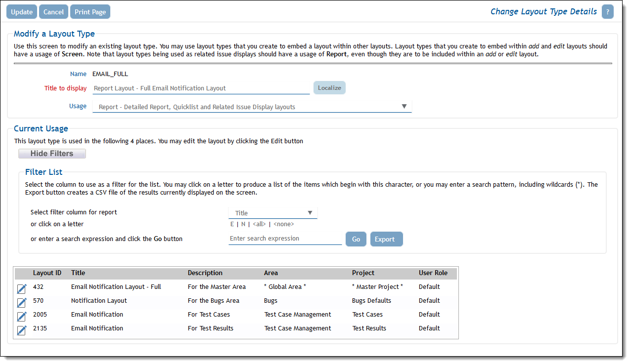The height and width of the screenshot is (364, 630).
Task: Select the <none> filter link
Action: click(284, 224)
